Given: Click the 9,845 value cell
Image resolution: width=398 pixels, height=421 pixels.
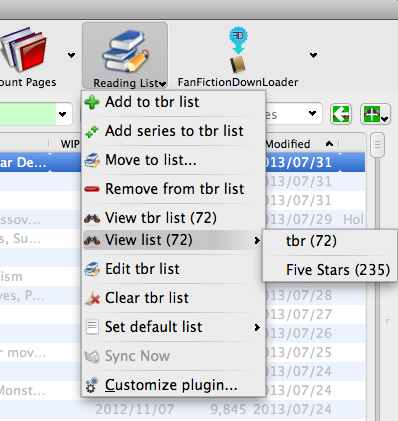Looking at the screenshot, I should (228, 409).
